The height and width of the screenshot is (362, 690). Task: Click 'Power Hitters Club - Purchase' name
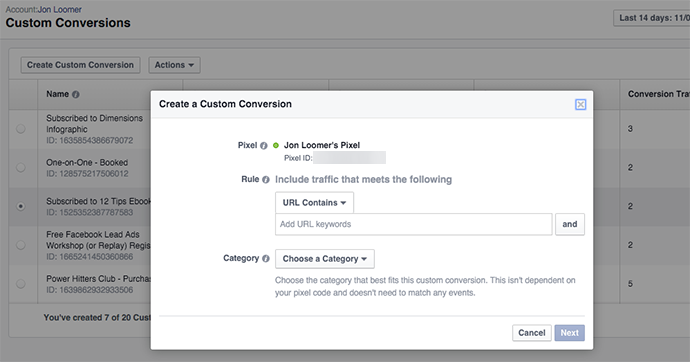click(x=99, y=279)
